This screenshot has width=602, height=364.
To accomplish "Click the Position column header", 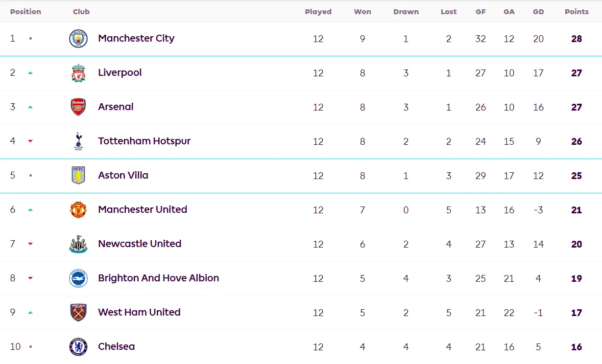I will (25, 12).
